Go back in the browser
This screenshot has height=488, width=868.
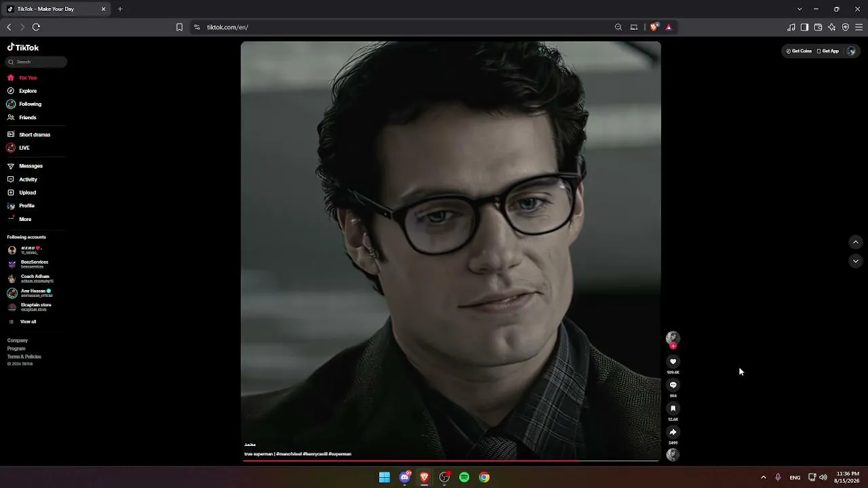tap(9, 27)
